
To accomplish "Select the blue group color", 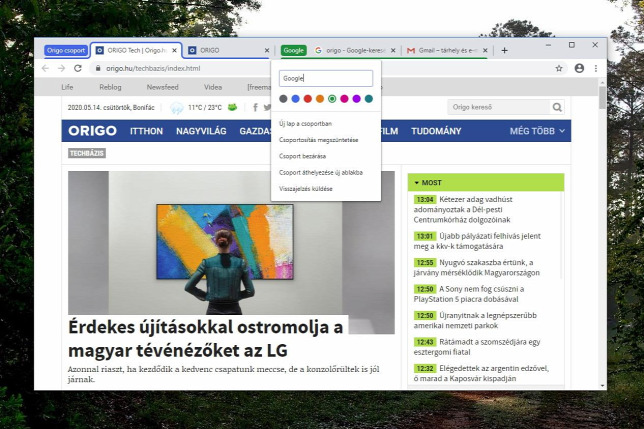I will 295,99.
